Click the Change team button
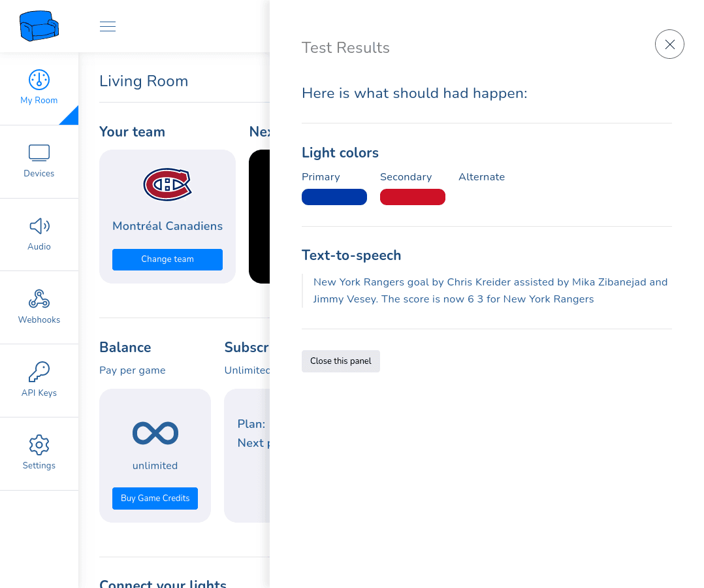This screenshot has width=704, height=588. [x=167, y=259]
